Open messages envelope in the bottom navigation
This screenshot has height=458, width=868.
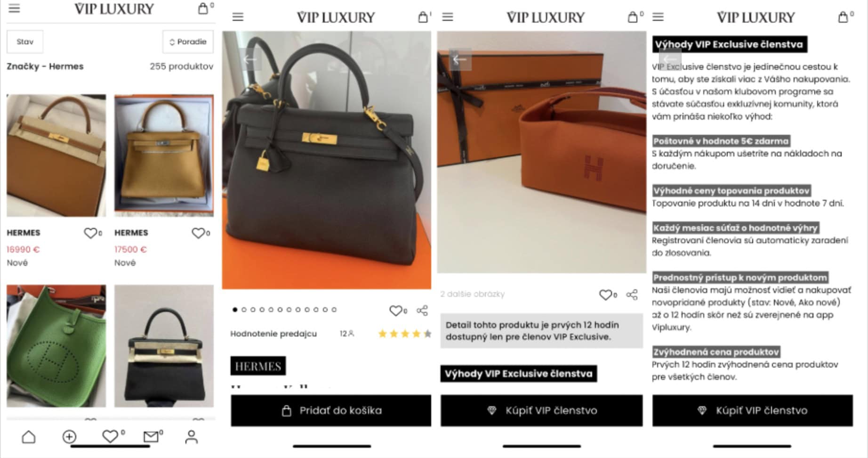pyautogui.click(x=151, y=437)
